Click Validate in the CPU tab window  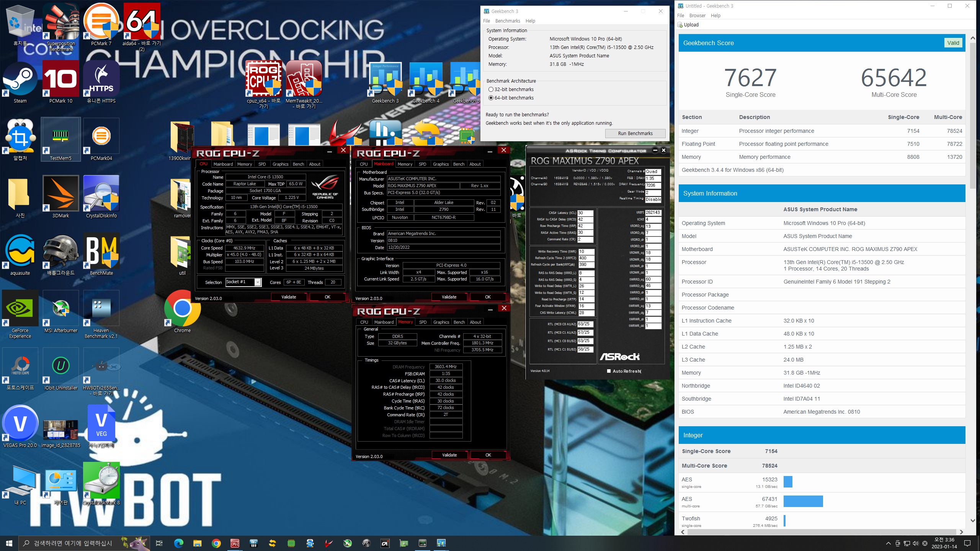(289, 297)
